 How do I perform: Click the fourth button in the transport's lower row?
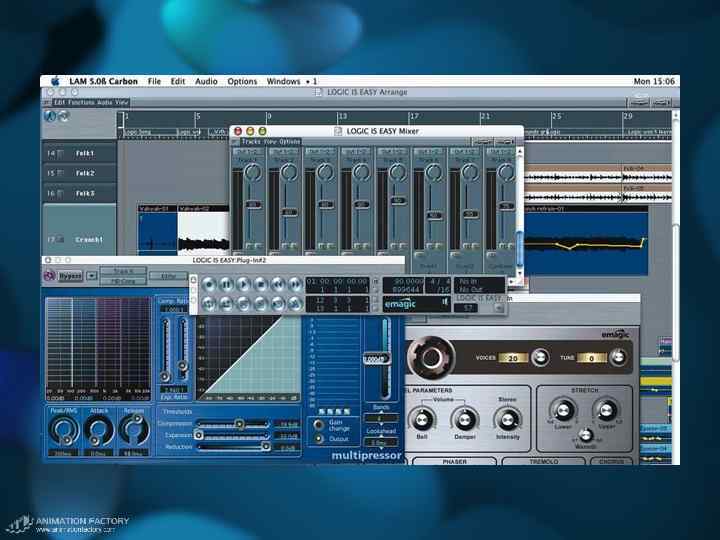(x=260, y=304)
